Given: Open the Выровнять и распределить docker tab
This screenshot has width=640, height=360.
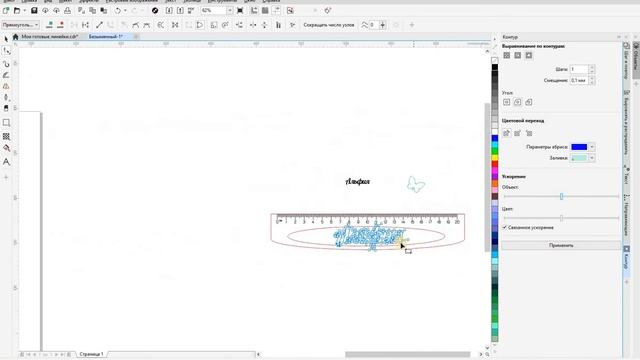Looking at the screenshot, I should coord(627,122).
